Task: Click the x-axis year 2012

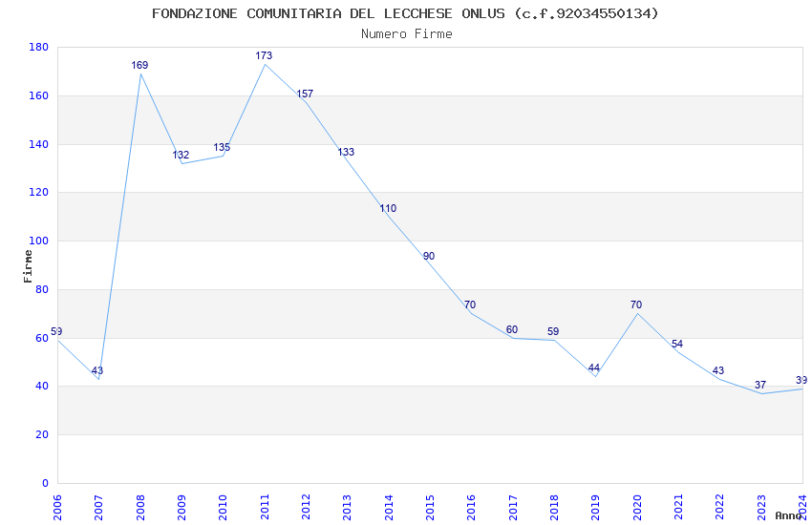Action: [x=306, y=508]
